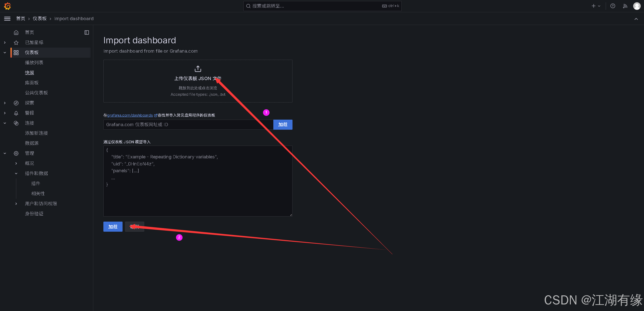Screen dimensions: 644x311
Task: Collapse the top bar with the up chevron
Action: point(636,19)
